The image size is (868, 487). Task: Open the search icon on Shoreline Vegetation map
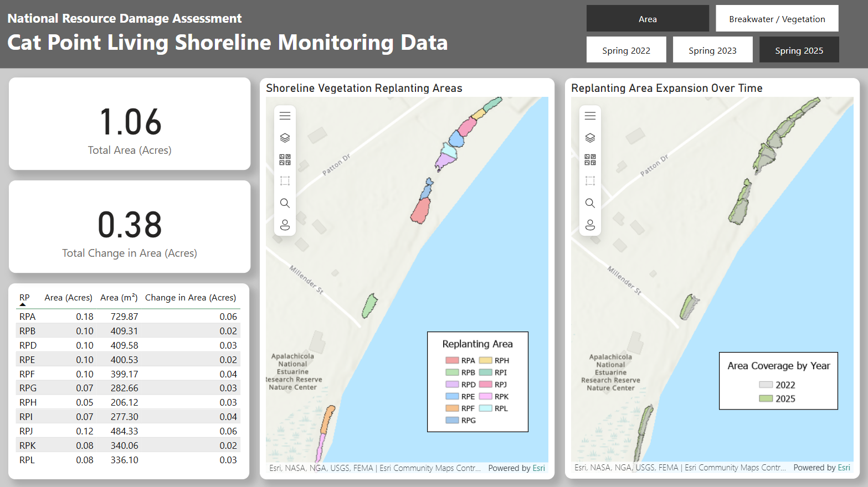(285, 203)
